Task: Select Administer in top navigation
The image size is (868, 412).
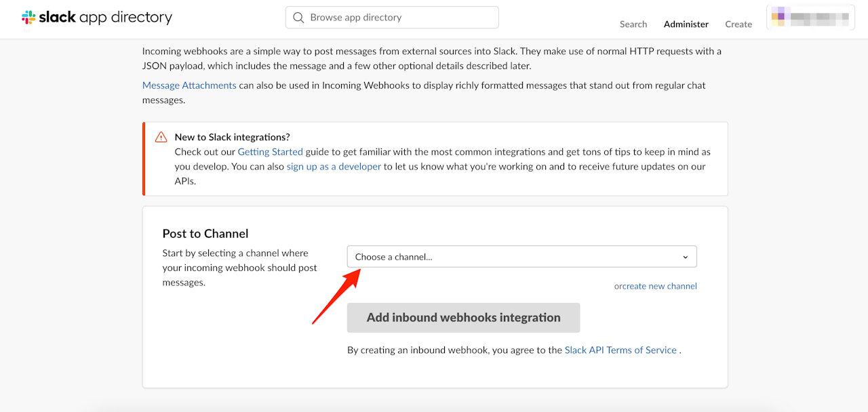Action: [686, 24]
